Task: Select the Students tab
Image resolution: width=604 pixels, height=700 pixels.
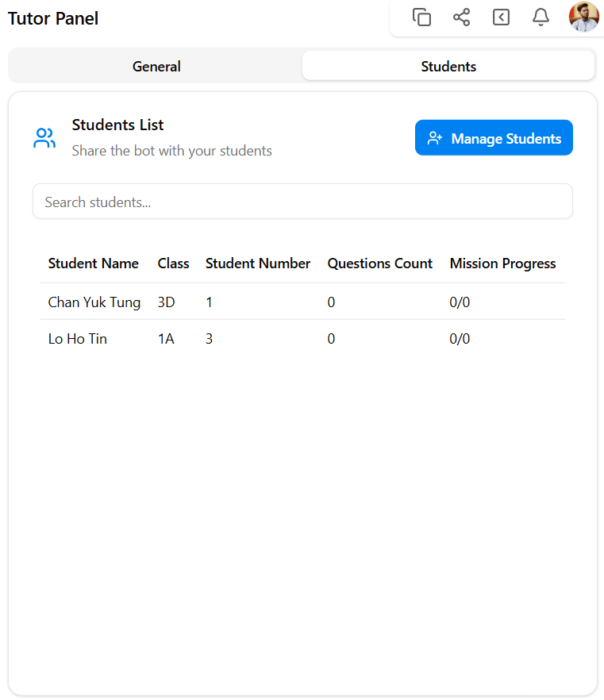Action: (x=448, y=67)
